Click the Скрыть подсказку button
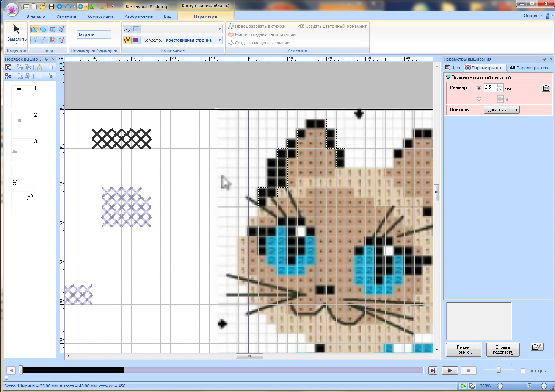Viewport: 555px width, 392px height. [x=503, y=350]
